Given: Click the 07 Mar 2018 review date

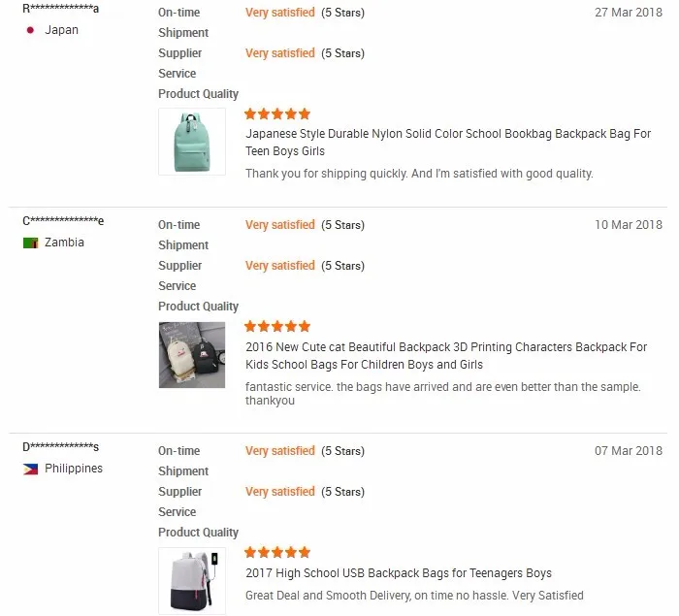Looking at the screenshot, I should 629,451.
